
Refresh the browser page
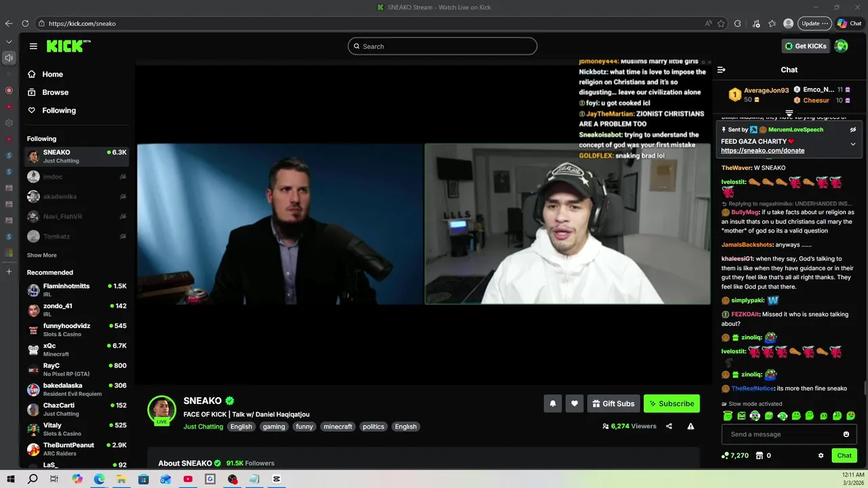(x=25, y=23)
